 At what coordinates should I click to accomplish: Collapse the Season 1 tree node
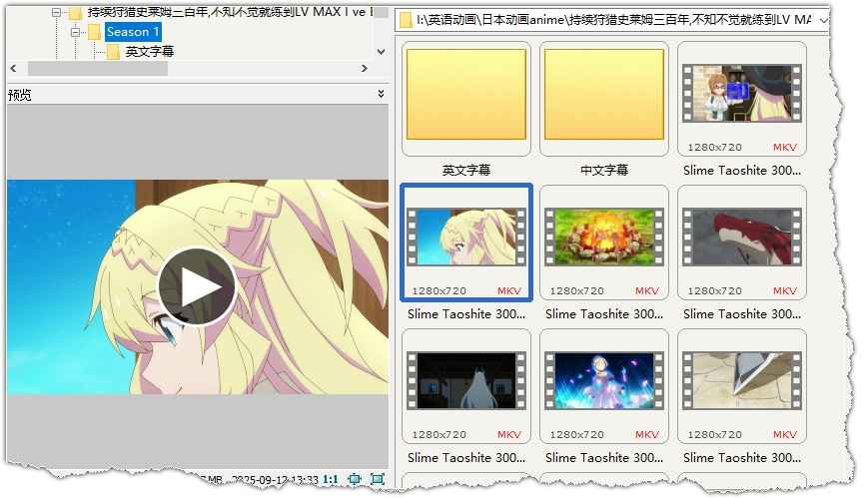[x=75, y=32]
